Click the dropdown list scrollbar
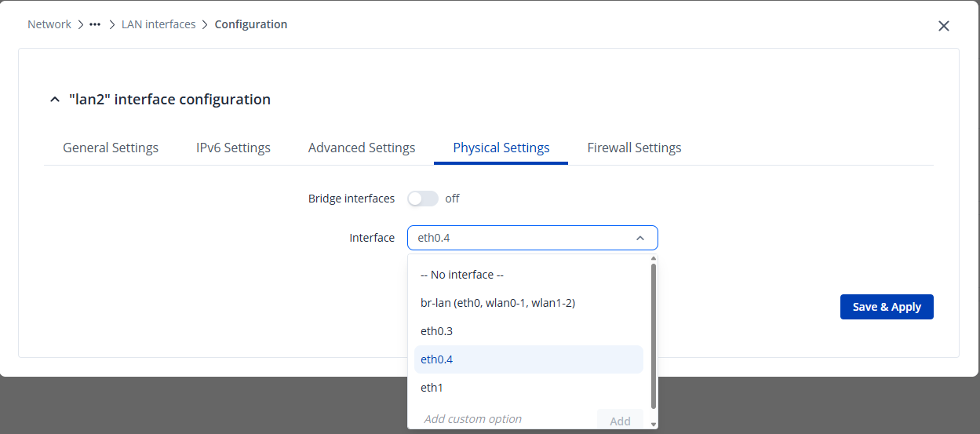Image resolution: width=980 pixels, height=434 pixels. click(x=654, y=337)
